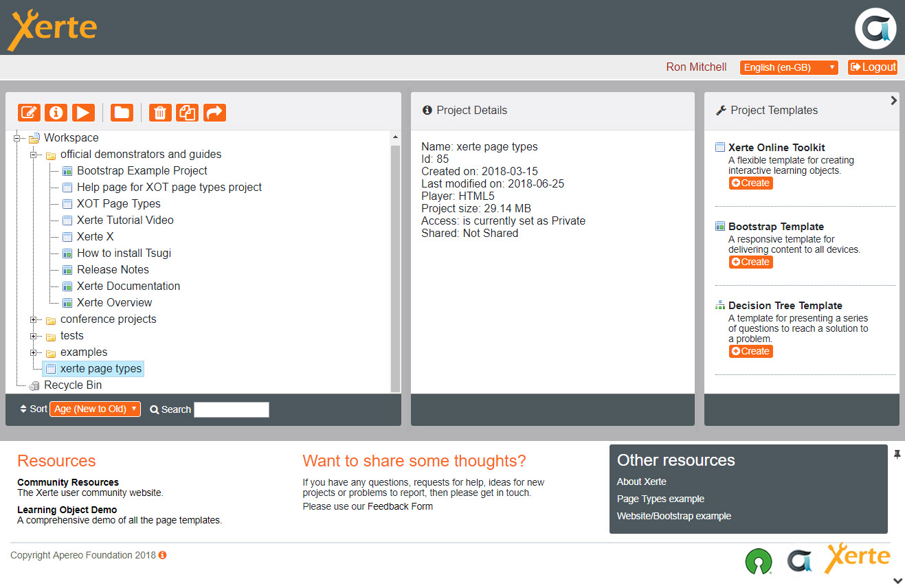905x588 pixels.
Task: Click the pin icon beside Other resources
Action: click(x=897, y=454)
